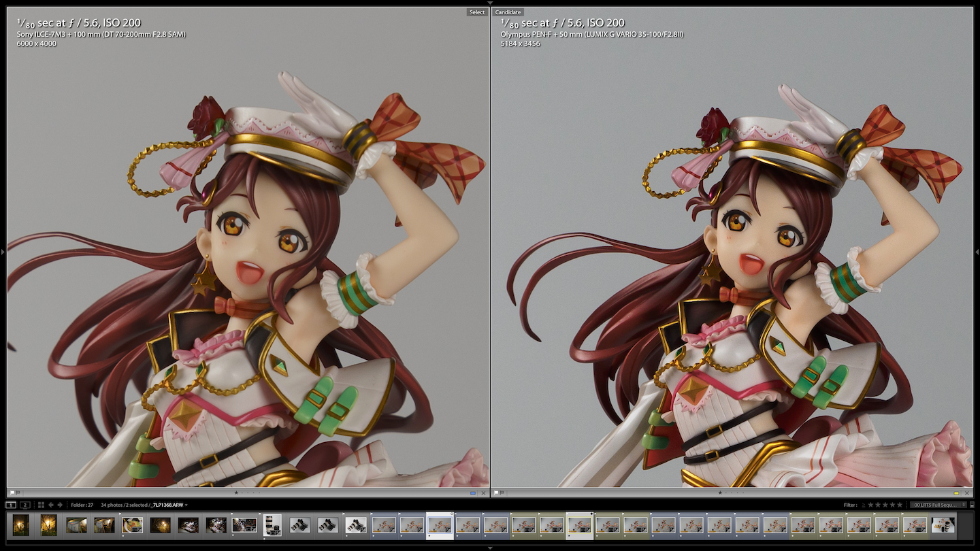Click the yellow color label on Candidate pane
This screenshot has height=551, width=980.
click(x=956, y=493)
